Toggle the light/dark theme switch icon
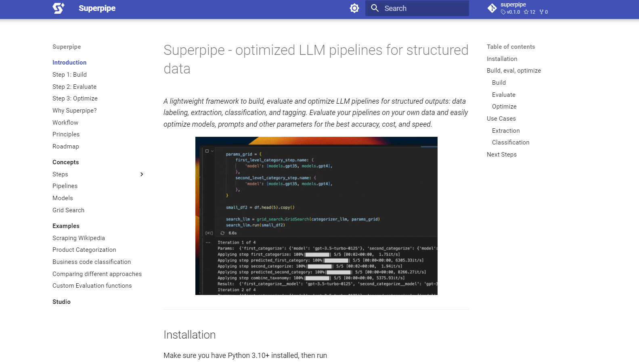Image resolution: width=639 pixels, height=364 pixels. 354,8
